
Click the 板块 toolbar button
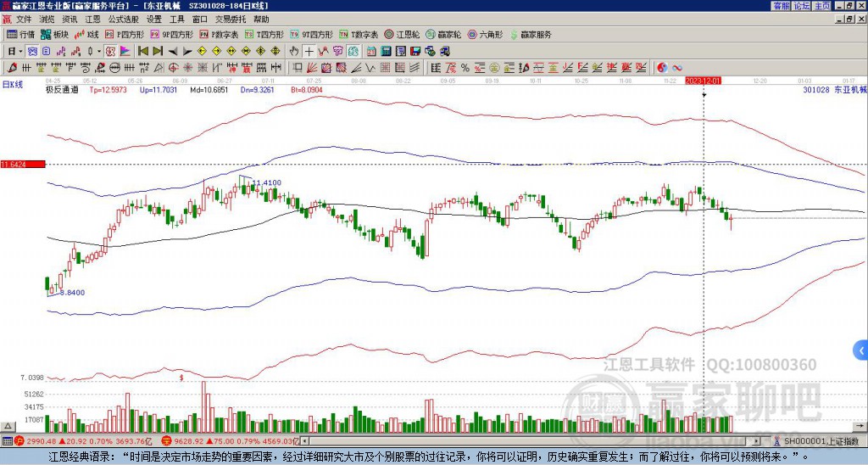pos(55,34)
